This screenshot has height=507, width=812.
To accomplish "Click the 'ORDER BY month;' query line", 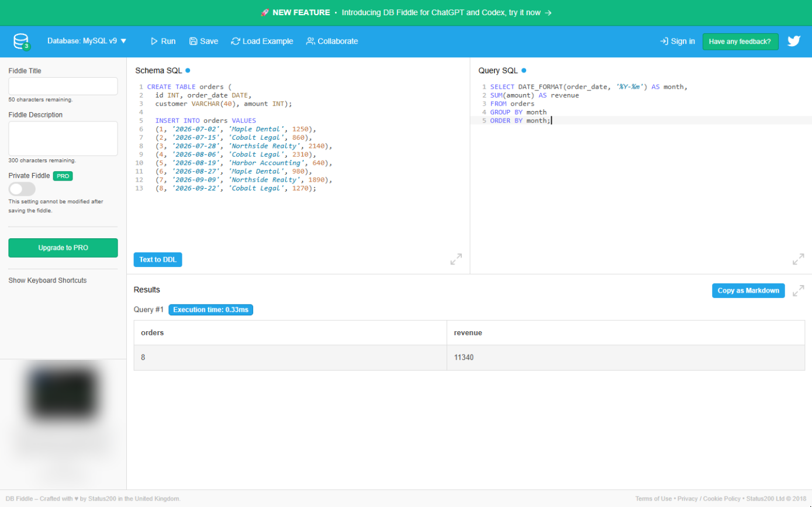I will 520,120.
